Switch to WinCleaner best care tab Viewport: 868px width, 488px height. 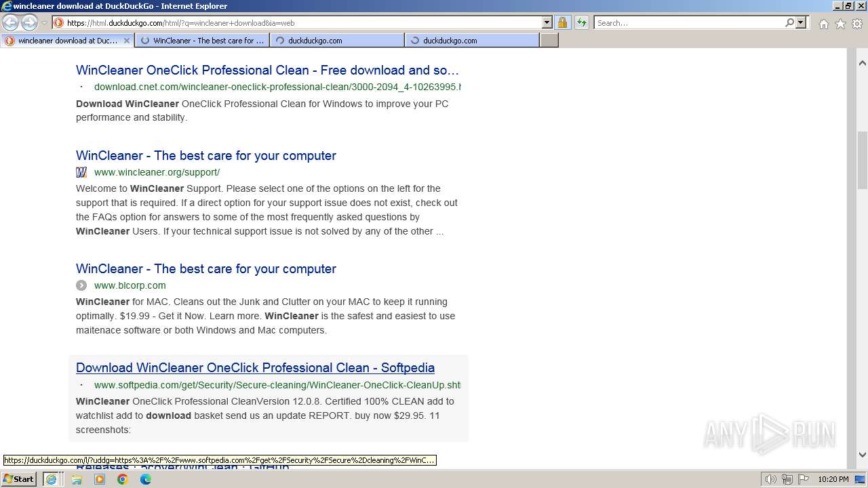click(x=202, y=41)
